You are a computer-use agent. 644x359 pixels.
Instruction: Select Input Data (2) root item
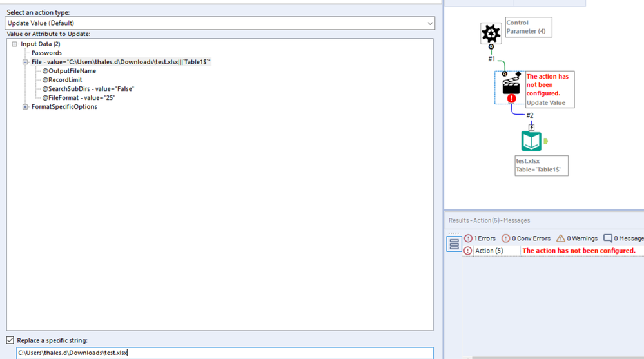pyautogui.click(x=41, y=44)
